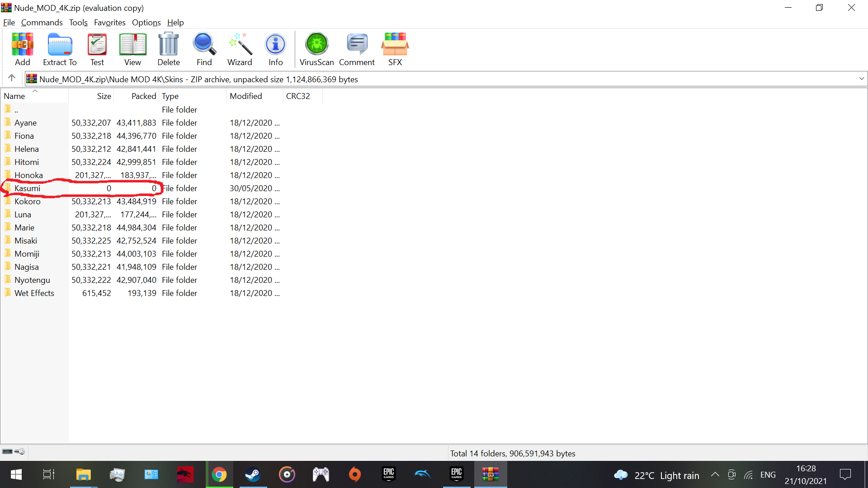
Task: Sort files by the Name column
Action: coord(34,96)
